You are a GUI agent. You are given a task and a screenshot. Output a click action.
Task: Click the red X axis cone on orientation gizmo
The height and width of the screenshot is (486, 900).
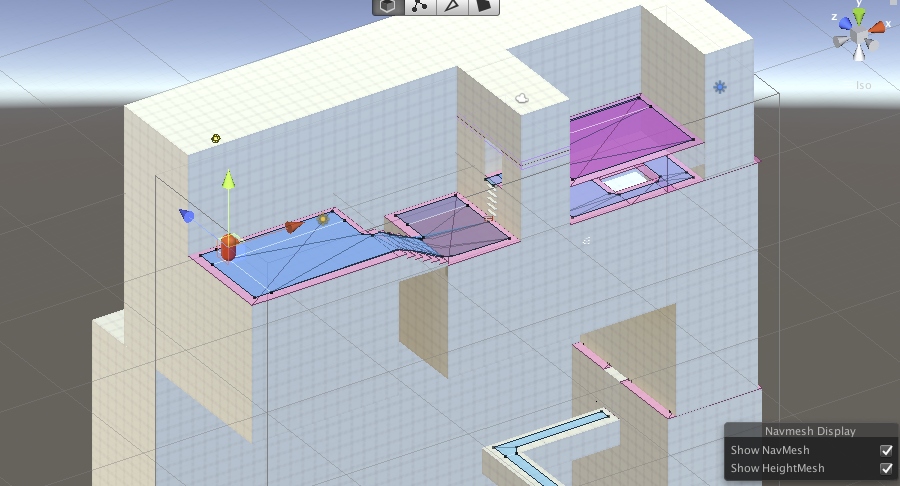click(x=876, y=28)
